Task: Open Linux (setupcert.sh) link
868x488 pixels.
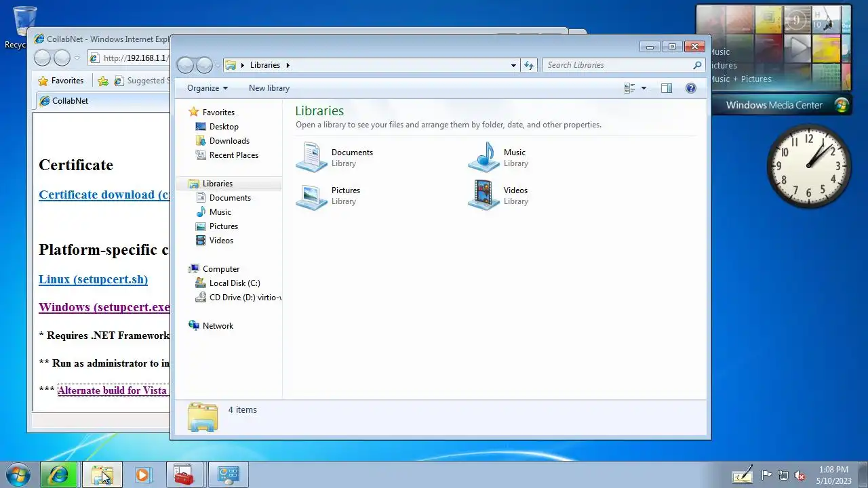Action: tap(93, 279)
